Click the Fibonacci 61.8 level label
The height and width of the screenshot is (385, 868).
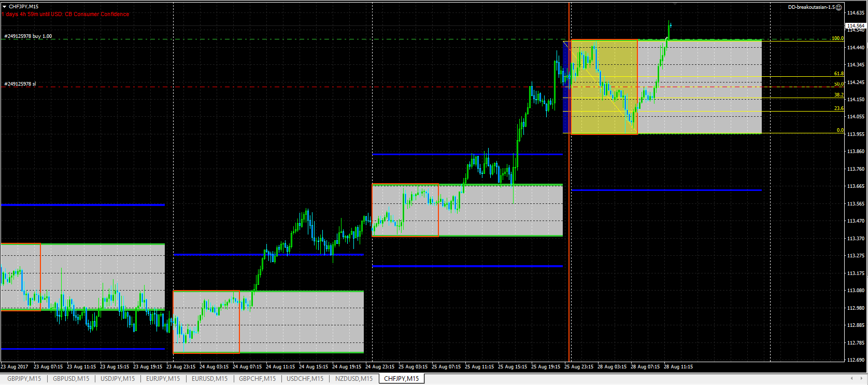click(839, 74)
